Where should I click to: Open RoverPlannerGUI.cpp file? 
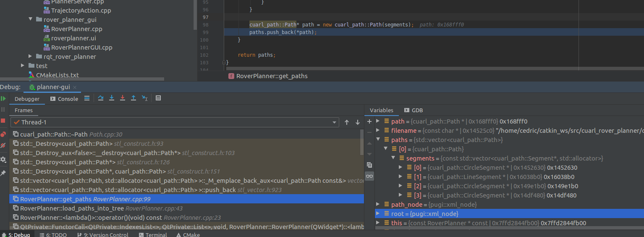point(78,47)
